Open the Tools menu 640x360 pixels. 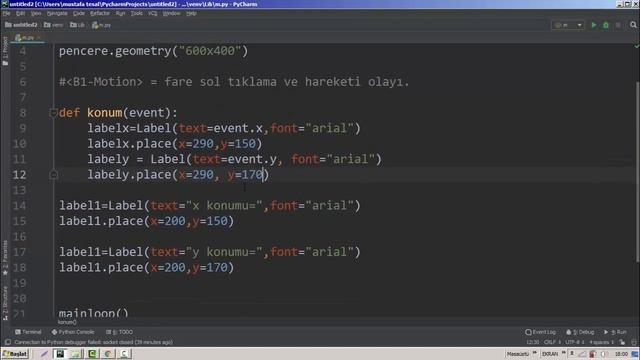pos(136,13)
